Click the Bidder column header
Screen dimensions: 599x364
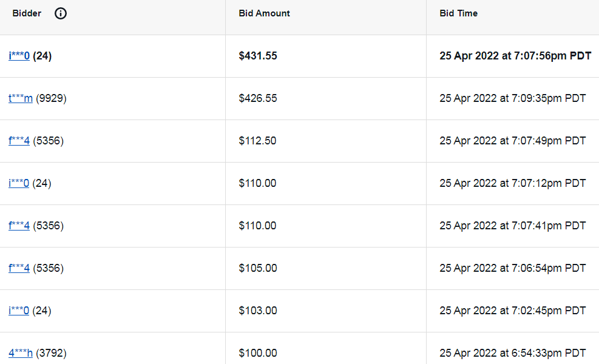[x=27, y=13]
